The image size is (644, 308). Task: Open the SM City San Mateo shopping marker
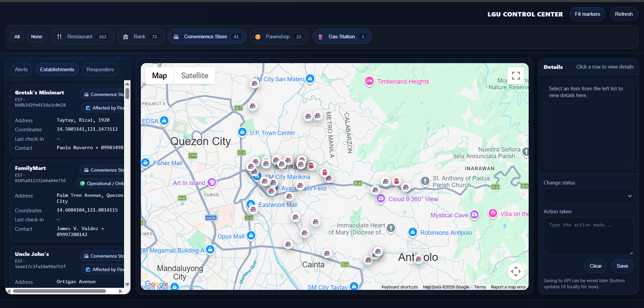(310, 79)
